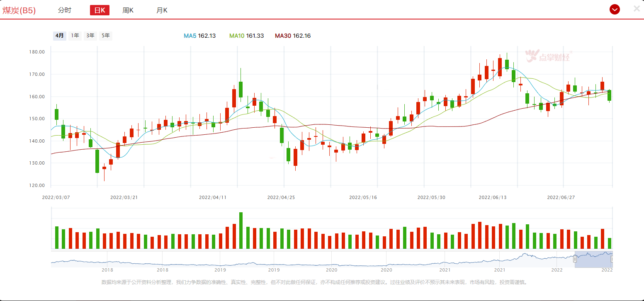Image resolution: width=644 pixels, height=301 pixels.
Task: Click the last green candlestick on chart
Action: 610,95
